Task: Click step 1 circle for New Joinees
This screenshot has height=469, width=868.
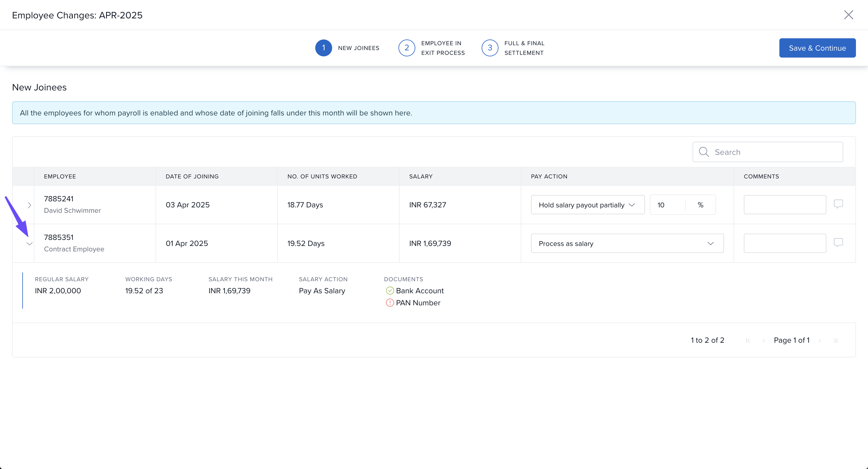Action: pyautogui.click(x=323, y=48)
